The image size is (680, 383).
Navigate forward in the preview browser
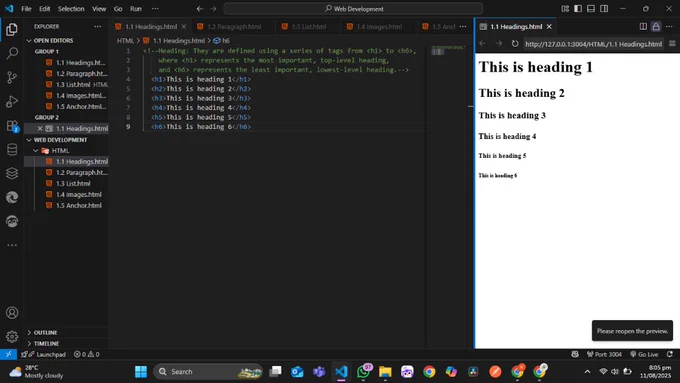499,44
